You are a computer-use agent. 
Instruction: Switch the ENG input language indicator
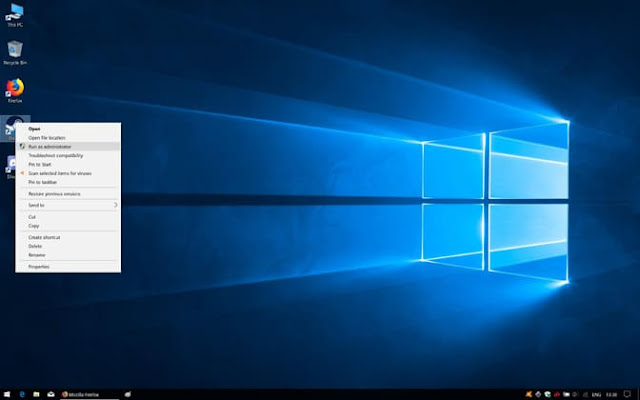click(596, 395)
